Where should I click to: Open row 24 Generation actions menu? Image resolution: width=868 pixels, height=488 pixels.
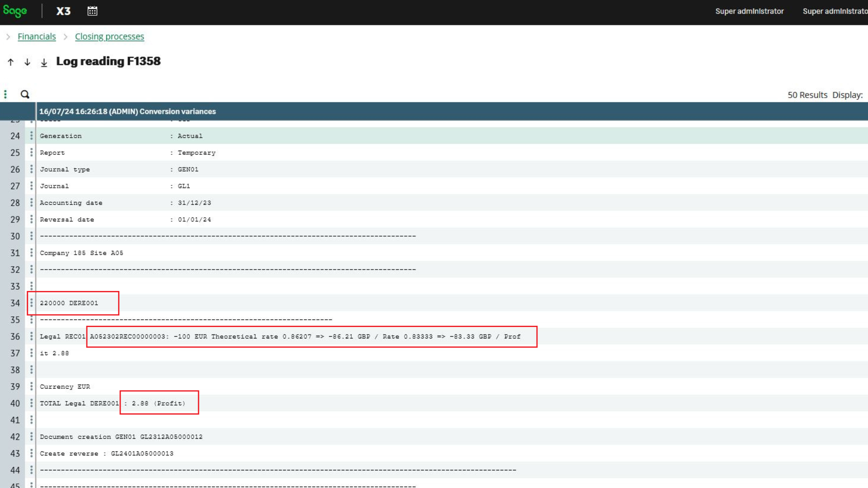(31, 136)
